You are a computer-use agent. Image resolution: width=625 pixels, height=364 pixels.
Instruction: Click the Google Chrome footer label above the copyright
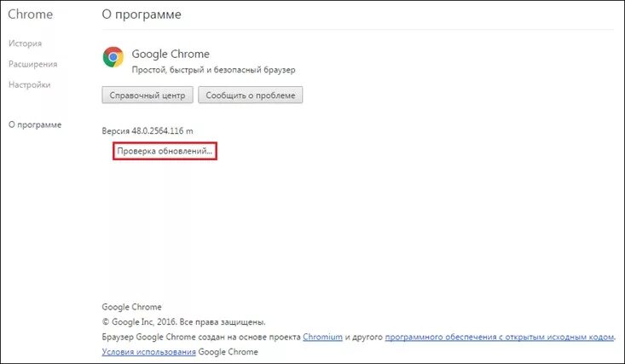[132, 307]
